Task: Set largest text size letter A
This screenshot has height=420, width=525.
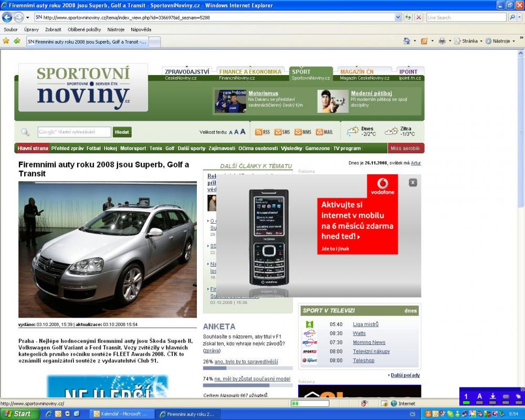Action: (243, 132)
